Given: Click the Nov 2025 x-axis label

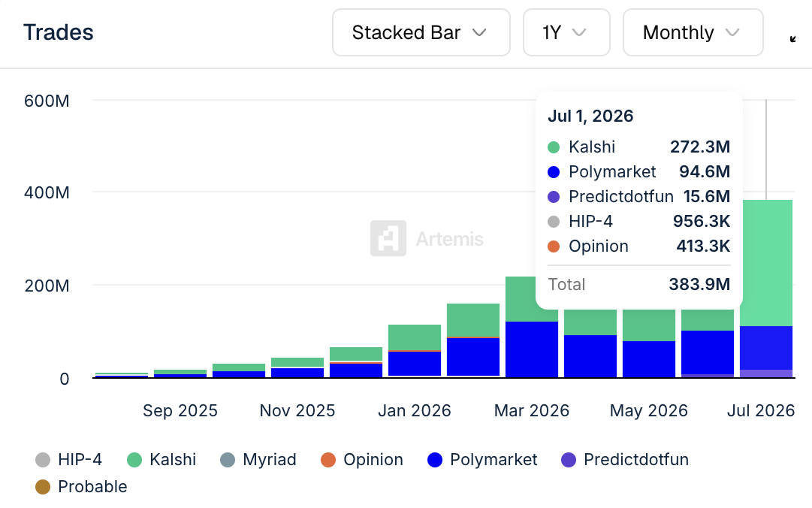Looking at the screenshot, I should click(x=297, y=410).
